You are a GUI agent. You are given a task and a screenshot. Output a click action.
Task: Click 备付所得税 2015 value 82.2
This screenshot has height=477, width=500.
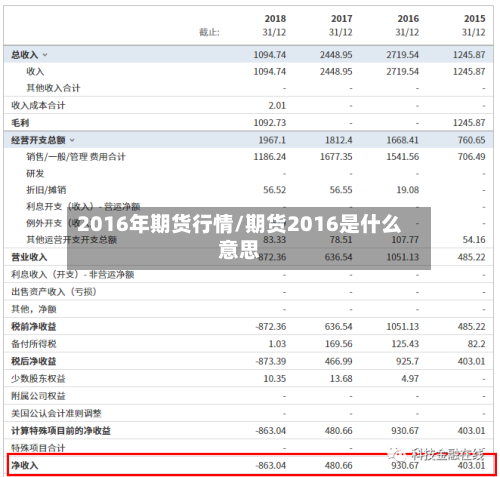tap(476, 344)
